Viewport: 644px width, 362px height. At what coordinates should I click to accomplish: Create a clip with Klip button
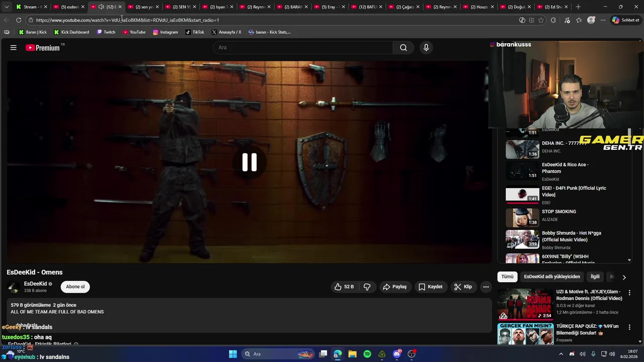(463, 287)
